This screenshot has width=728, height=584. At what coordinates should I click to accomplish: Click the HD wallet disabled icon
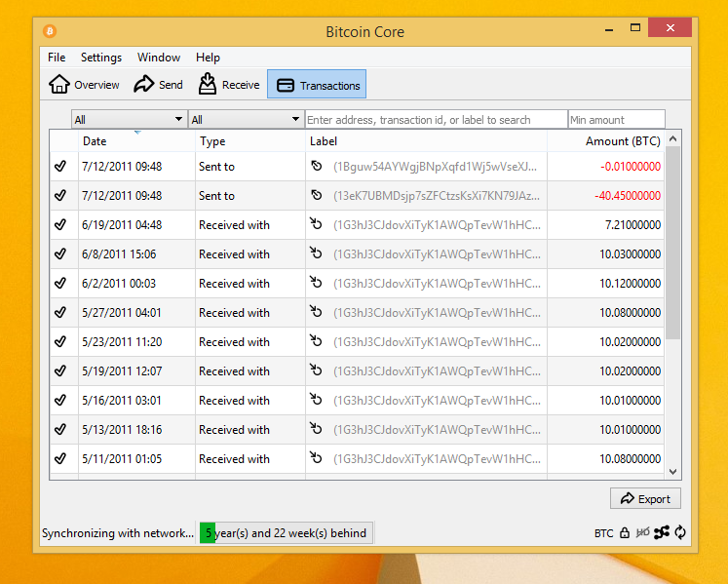(x=642, y=532)
